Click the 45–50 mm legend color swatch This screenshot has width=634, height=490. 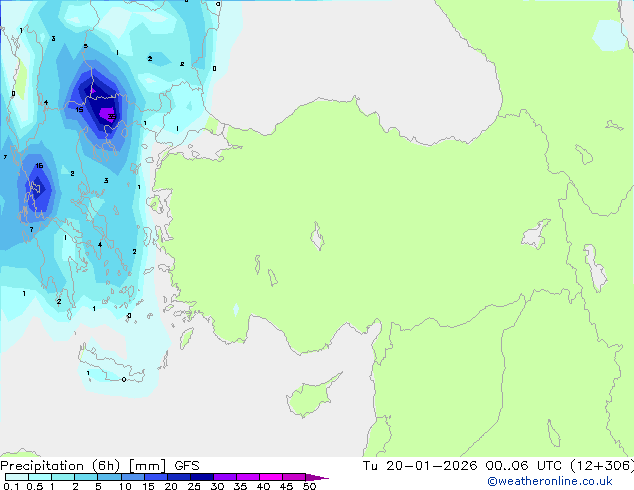point(294,477)
